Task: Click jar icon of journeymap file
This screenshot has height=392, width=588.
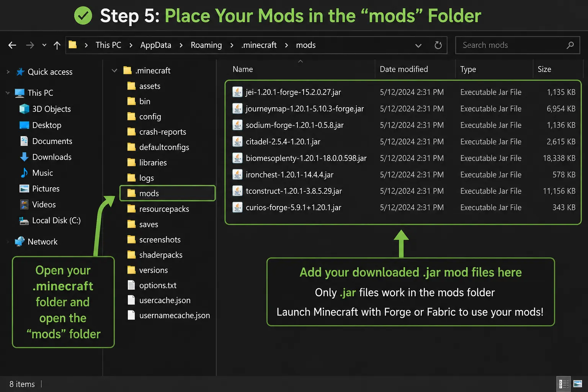Action: point(237,108)
